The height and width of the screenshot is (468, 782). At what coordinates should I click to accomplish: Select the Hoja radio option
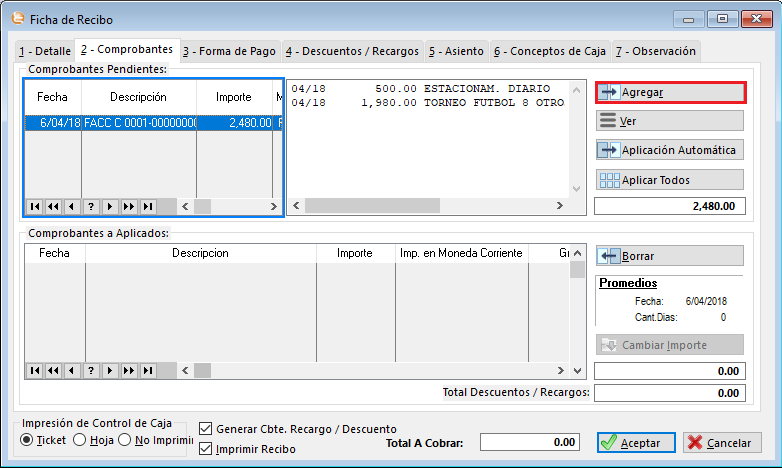point(80,440)
